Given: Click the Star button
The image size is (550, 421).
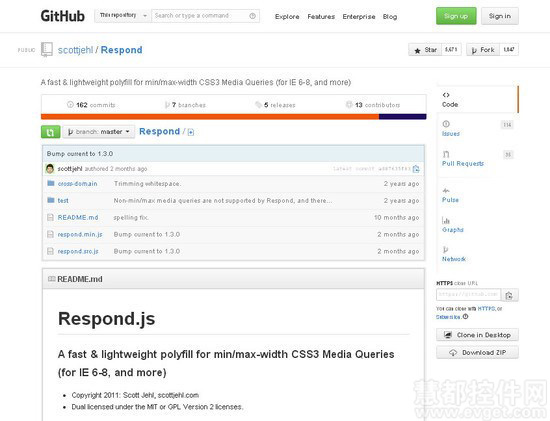Looking at the screenshot, I should click(x=425, y=50).
